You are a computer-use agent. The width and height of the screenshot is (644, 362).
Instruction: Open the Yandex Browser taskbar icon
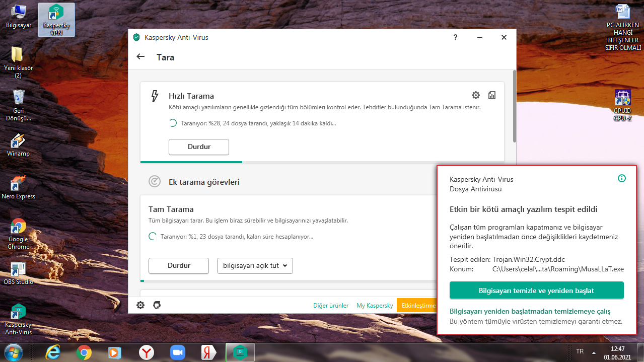click(x=146, y=352)
